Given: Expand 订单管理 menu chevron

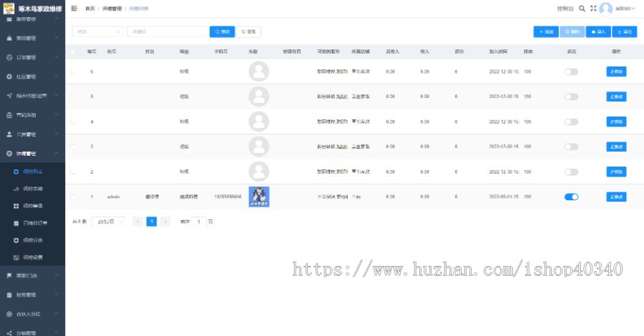Looking at the screenshot, I should click(x=57, y=57).
